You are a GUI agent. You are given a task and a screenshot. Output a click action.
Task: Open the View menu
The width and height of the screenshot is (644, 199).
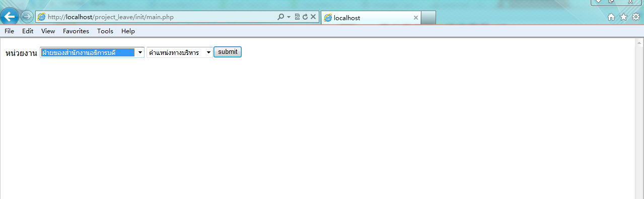coord(48,31)
